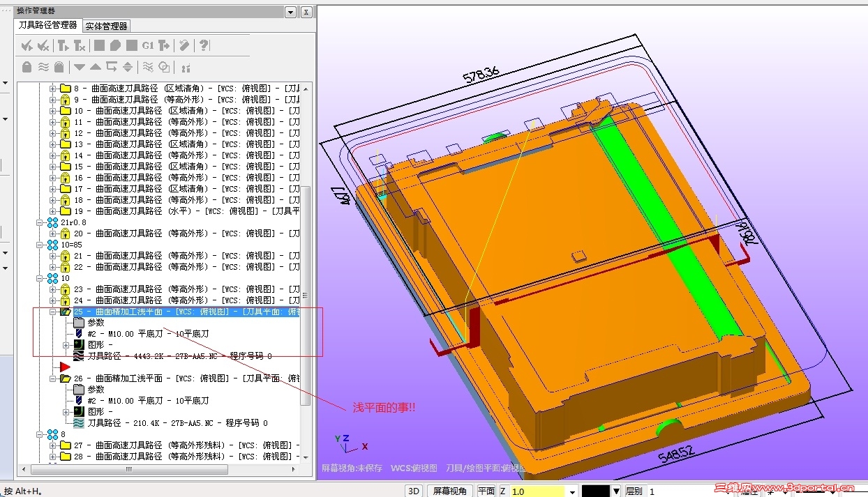Close the 操作管理器 panel with X
Viewport: 868px width, 497px height.
coord(306,12)
